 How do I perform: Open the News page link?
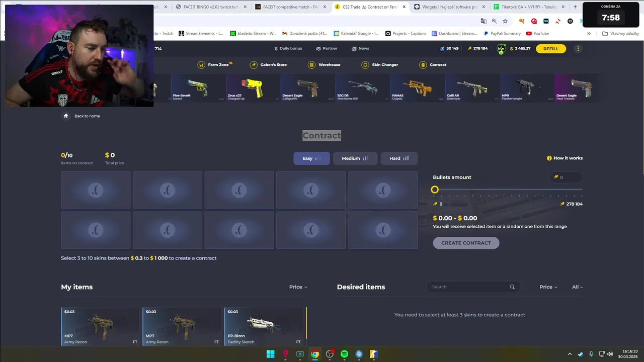[x=360, y=48]
